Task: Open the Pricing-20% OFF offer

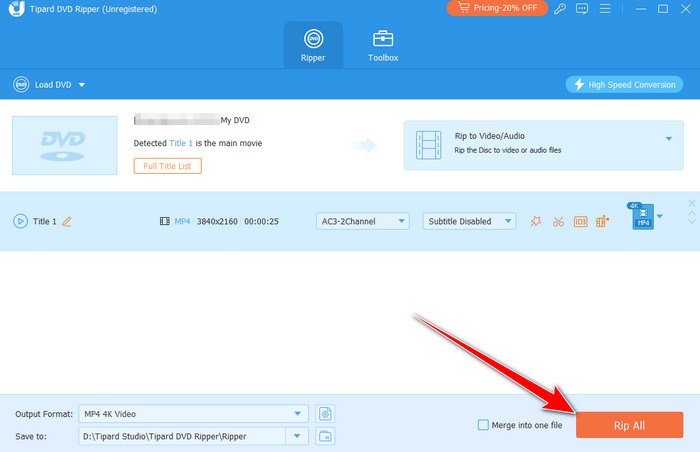Action: tap(497, 8)
